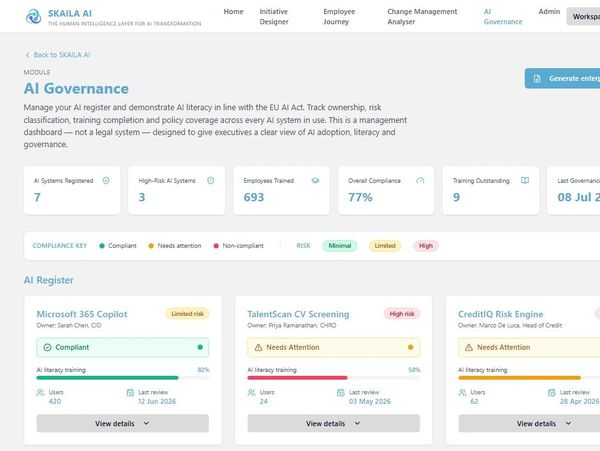Viewport: 600px width, 451px height.
Task: Click the Overall Compliance value 77%
Action: (x=360, y=197)
